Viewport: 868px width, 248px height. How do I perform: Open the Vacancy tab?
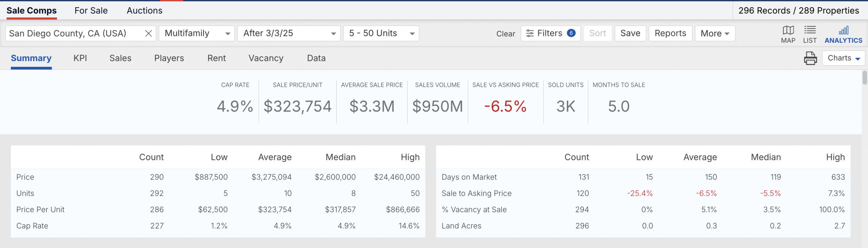266,58
